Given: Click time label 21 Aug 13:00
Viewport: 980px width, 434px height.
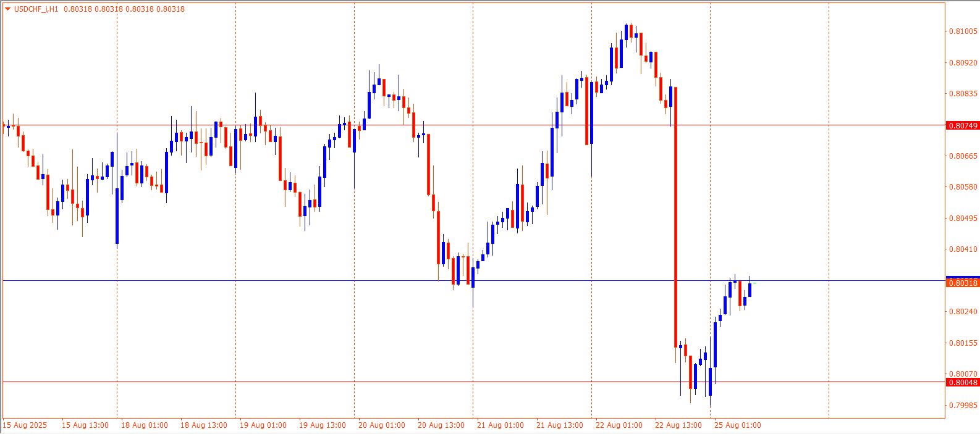Looking at the screenshot, I should click(x=560, y=425).
